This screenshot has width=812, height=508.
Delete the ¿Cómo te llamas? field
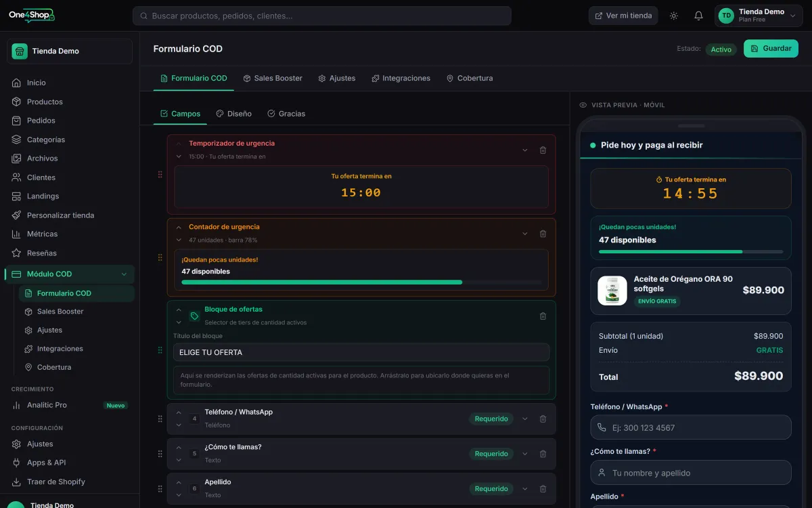pyautogui.click(x=543, y=454)
